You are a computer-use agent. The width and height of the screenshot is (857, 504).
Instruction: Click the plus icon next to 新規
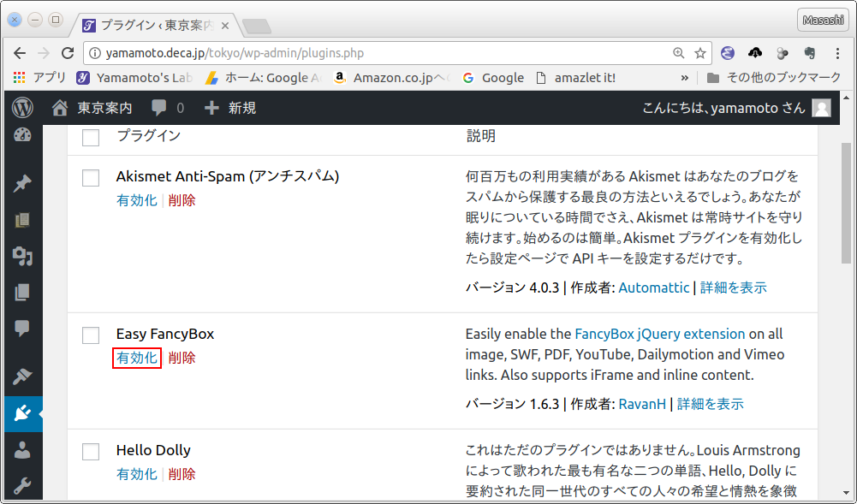[211, 108]
